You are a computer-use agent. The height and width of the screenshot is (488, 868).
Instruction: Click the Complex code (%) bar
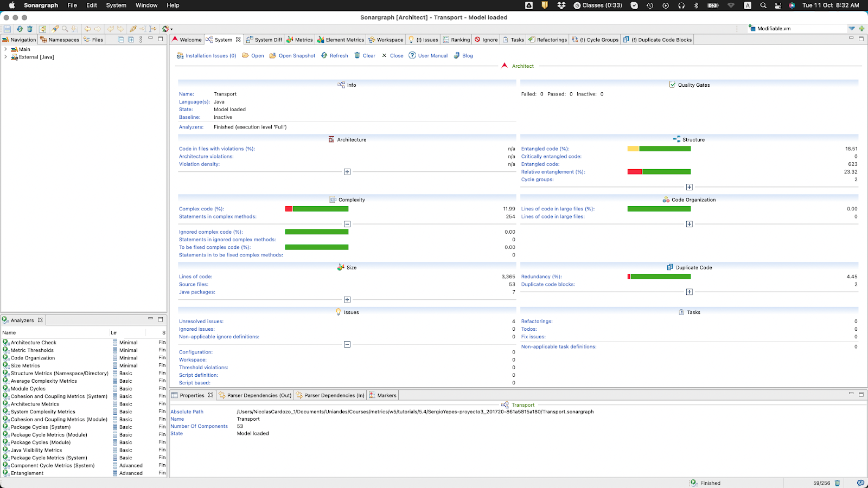(317, 209)
